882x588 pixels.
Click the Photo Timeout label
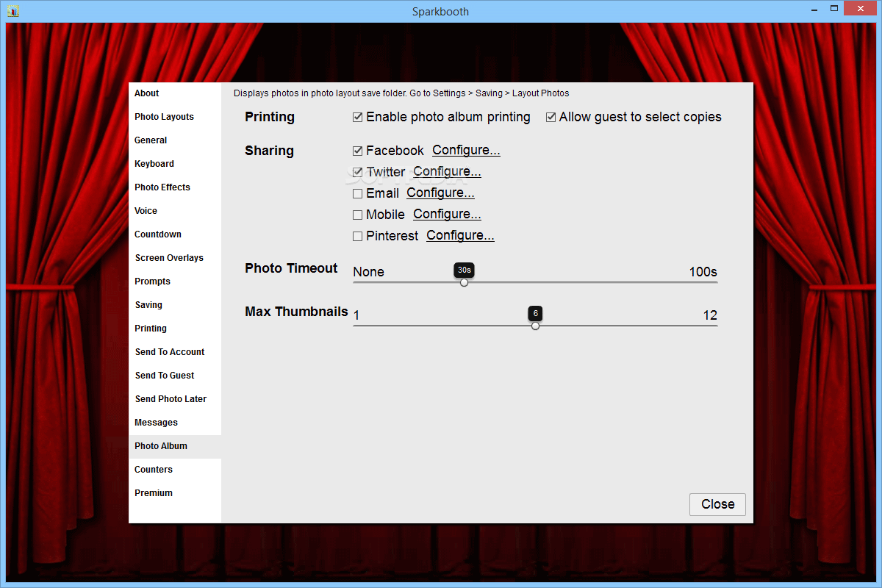pos(291,268)
